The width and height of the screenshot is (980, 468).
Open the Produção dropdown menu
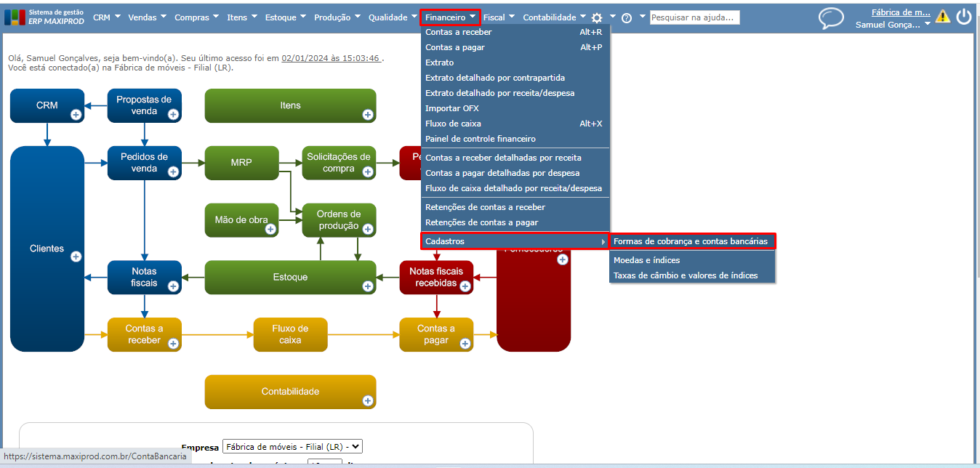(x=337, y=17)
